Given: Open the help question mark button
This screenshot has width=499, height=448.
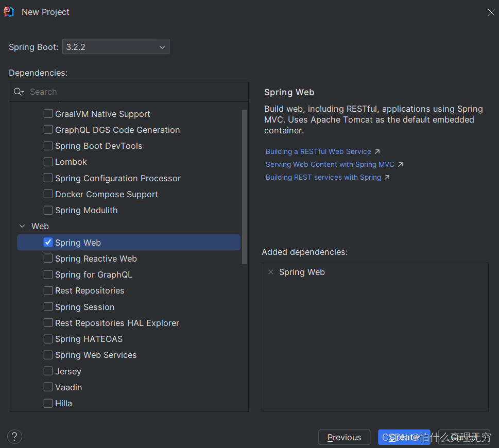Looking at the screenshot, I should (x=14, y=437).
